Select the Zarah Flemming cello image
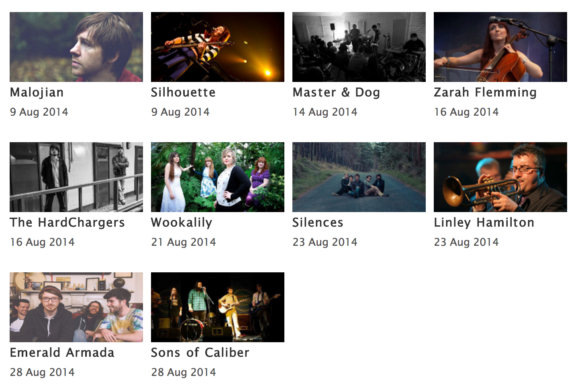 [500, 47]
